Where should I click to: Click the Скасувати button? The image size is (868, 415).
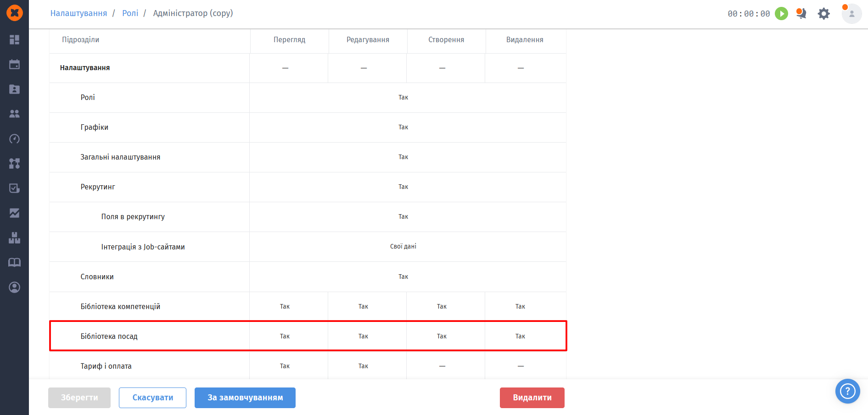[x=152, y=398]
